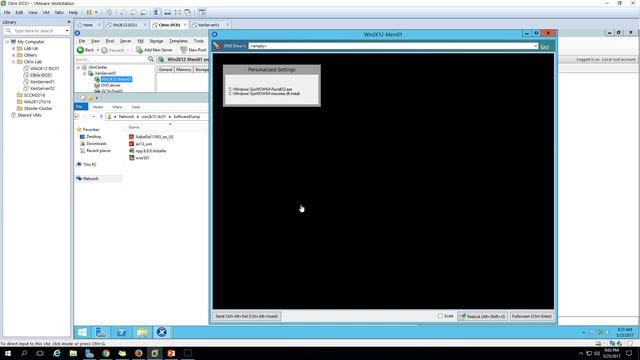640x360 pixels.
Task: Click Network in the Explorer address bar
Action: 126,117
